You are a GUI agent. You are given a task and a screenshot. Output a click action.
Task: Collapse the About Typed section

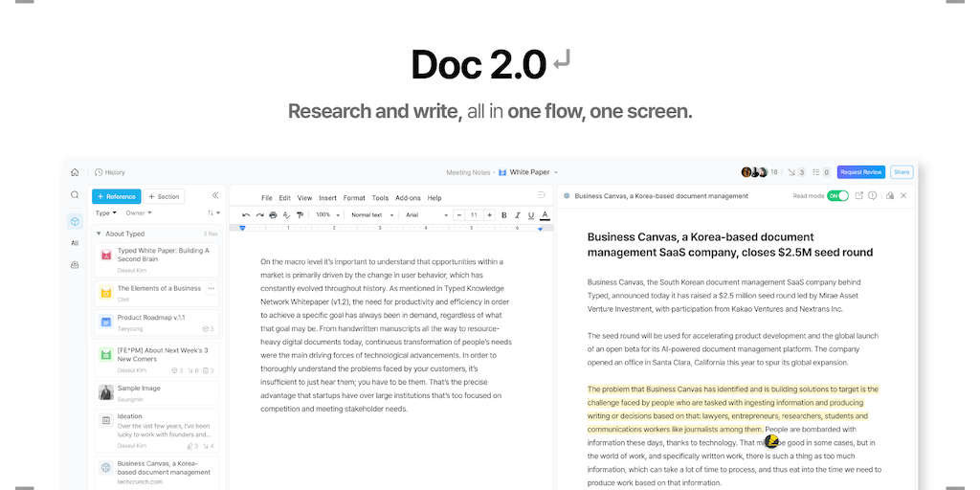pyautogui.click(x=99, y=234)
